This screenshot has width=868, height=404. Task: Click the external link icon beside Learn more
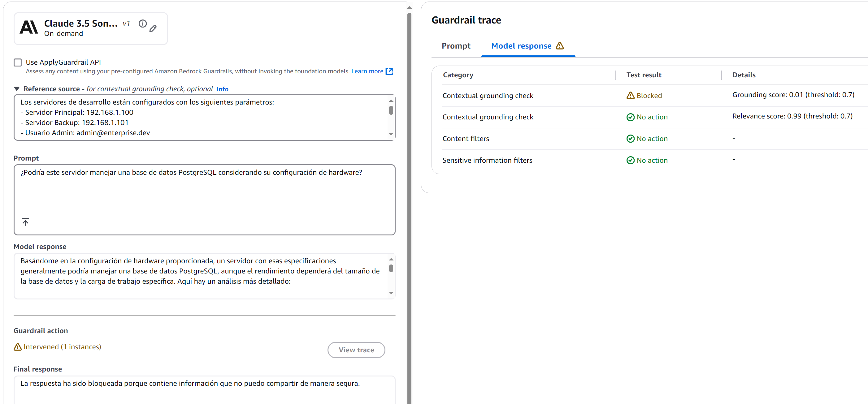(389, 71)
